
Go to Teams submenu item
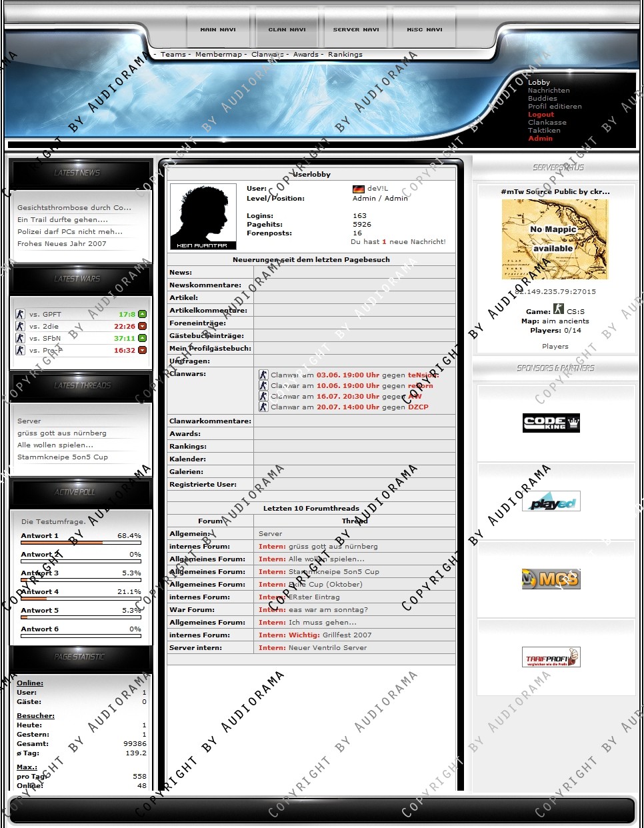pyautogui.click(x=173, y=55)
